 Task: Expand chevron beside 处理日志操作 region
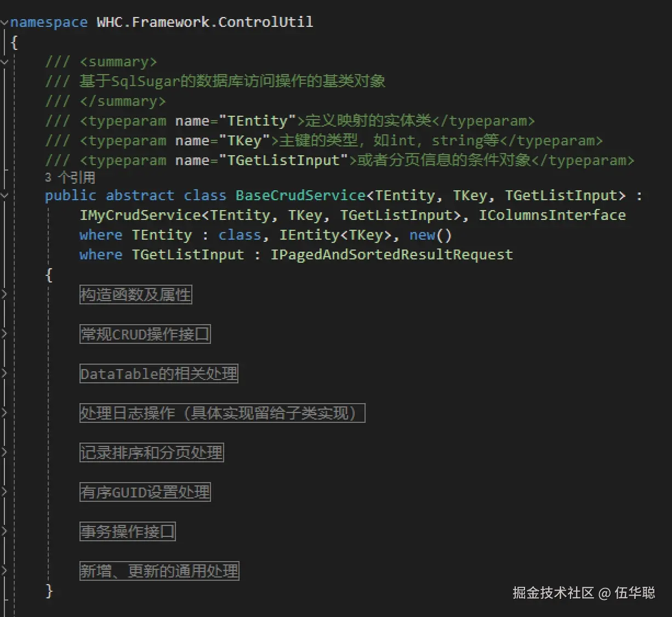[x=4, y=413]
